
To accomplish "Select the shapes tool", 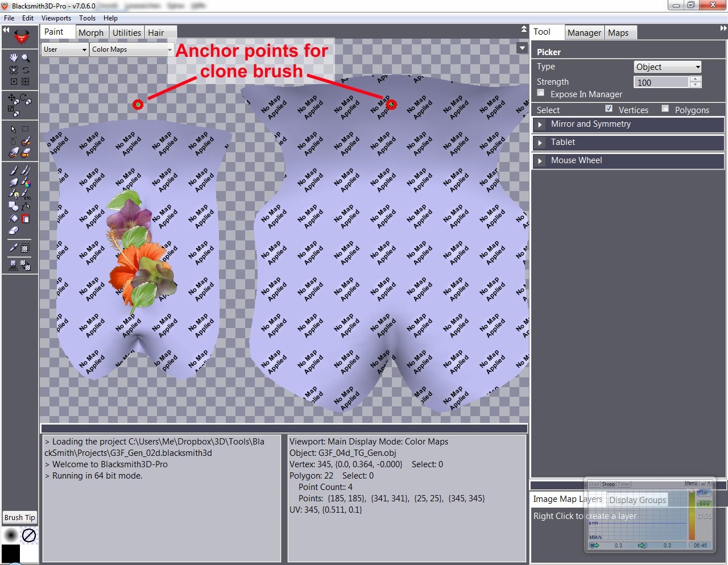I will click(14, 206).
